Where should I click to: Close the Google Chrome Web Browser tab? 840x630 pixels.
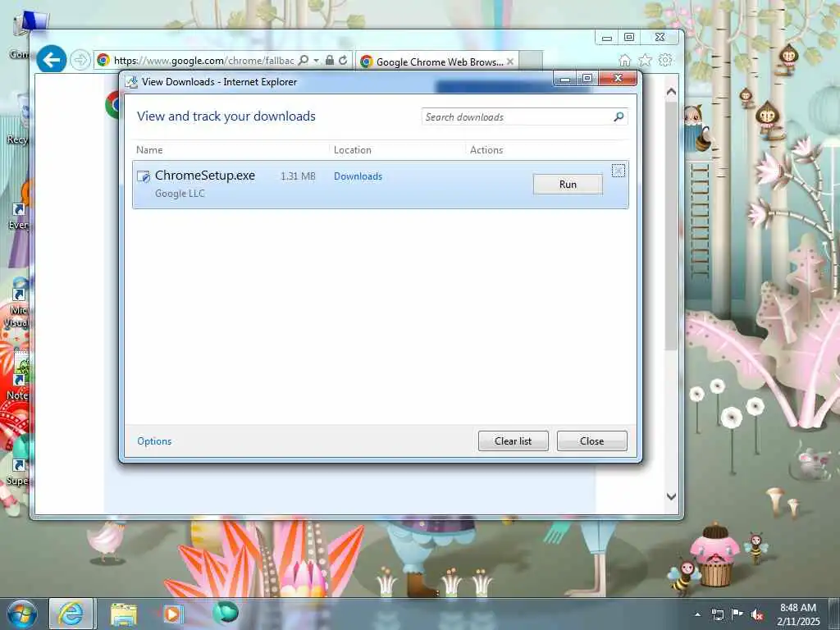pos(510,62)
